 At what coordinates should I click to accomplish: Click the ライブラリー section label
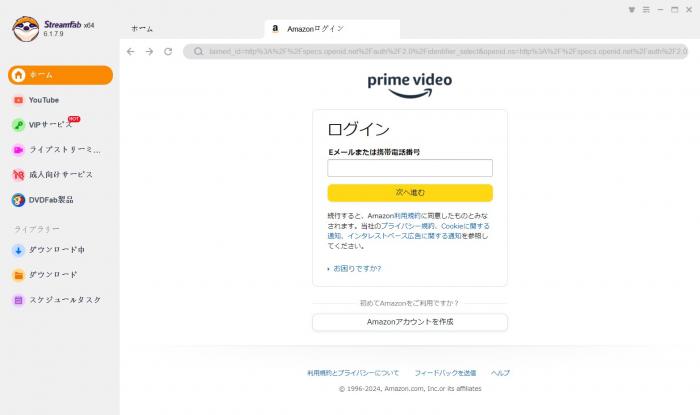click(x=37, y=229)
